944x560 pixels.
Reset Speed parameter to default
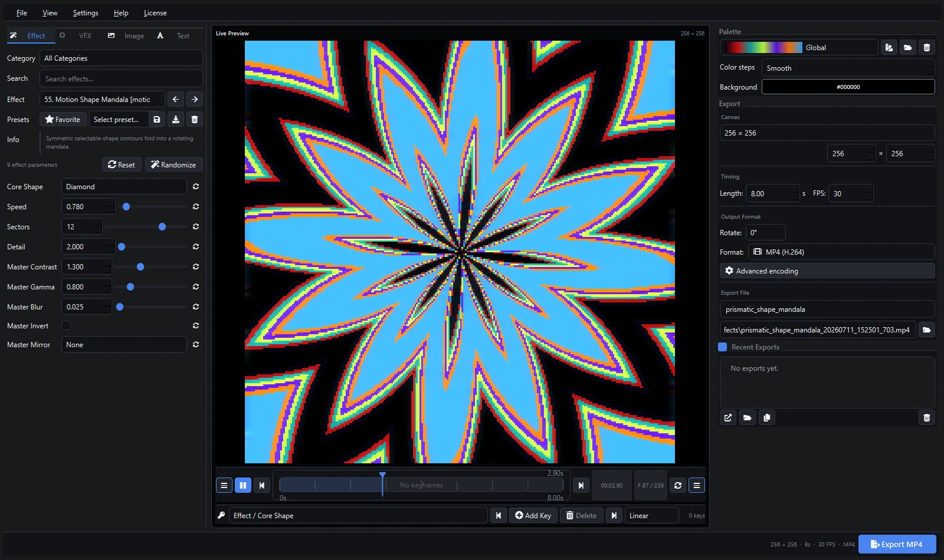196,207
